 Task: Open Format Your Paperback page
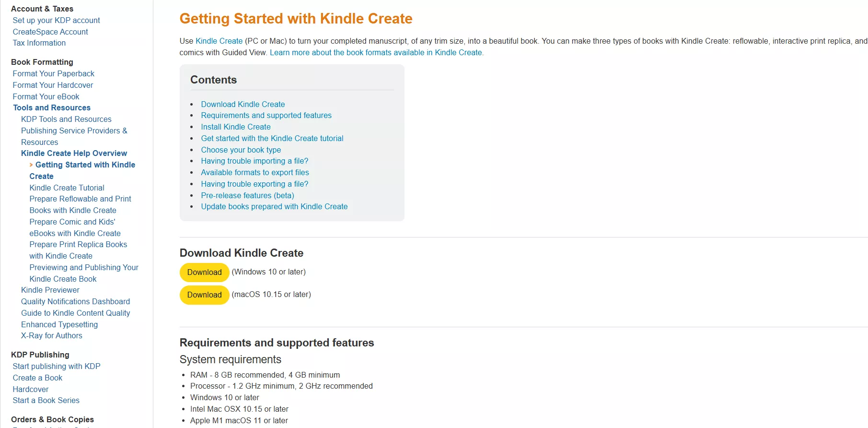point(53,73)
